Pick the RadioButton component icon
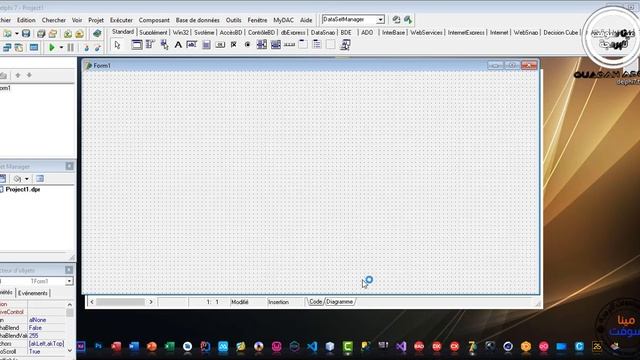Viewport: 640px width, 360px height. click(x=247, y=45)
